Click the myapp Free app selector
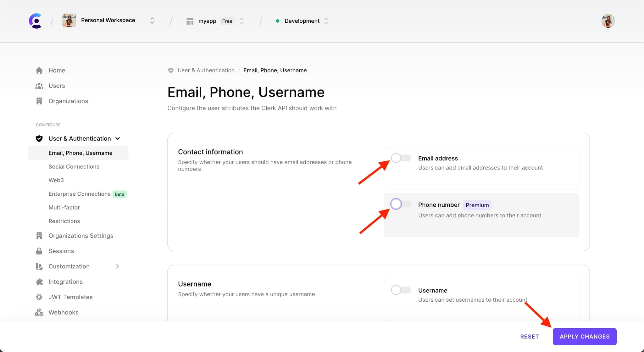Viewport: 644px width, 352px height. 214,21
